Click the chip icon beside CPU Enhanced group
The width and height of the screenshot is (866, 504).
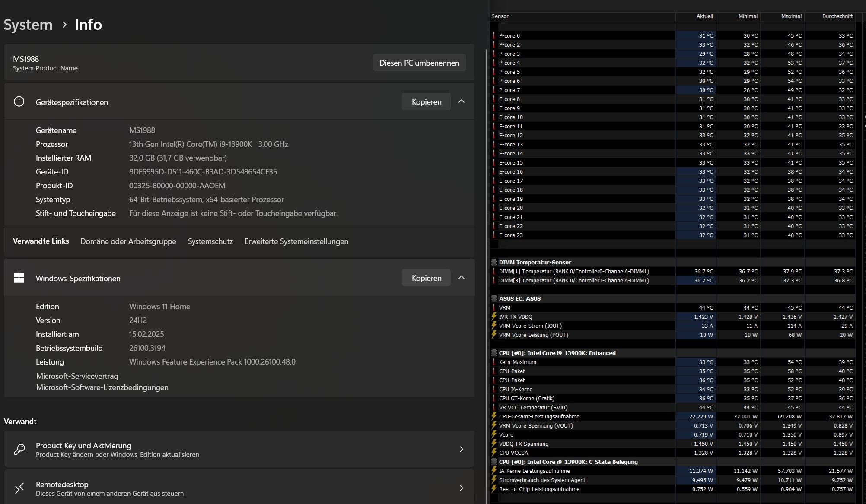(x=494, y=353)
